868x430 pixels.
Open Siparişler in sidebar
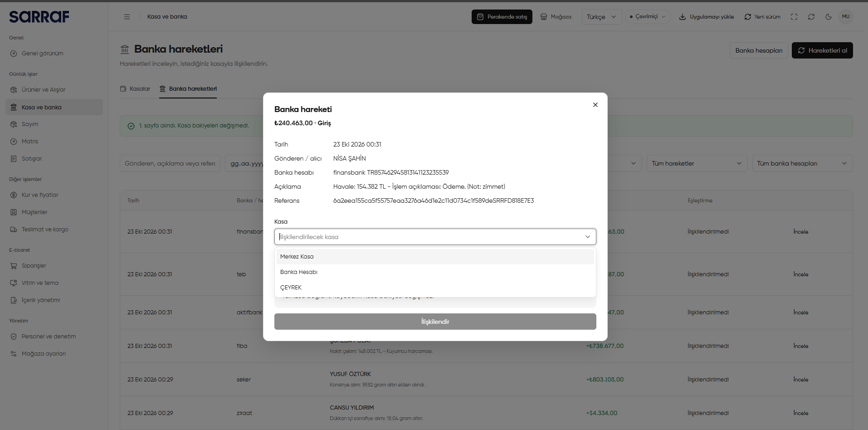click(x=54, y=266)
